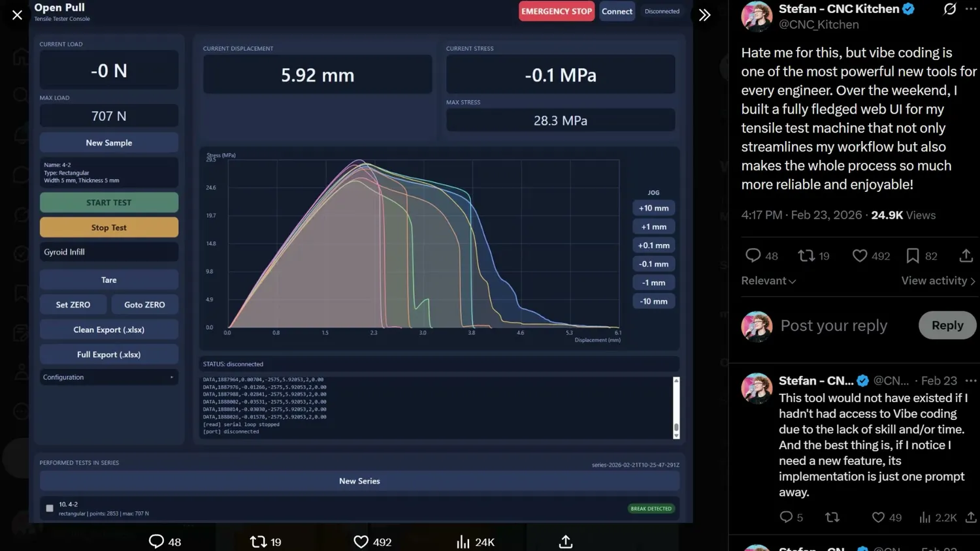Click the orange Stop Test button
The height and width of the screenshot is (551, 980).
tap(109, 227)
